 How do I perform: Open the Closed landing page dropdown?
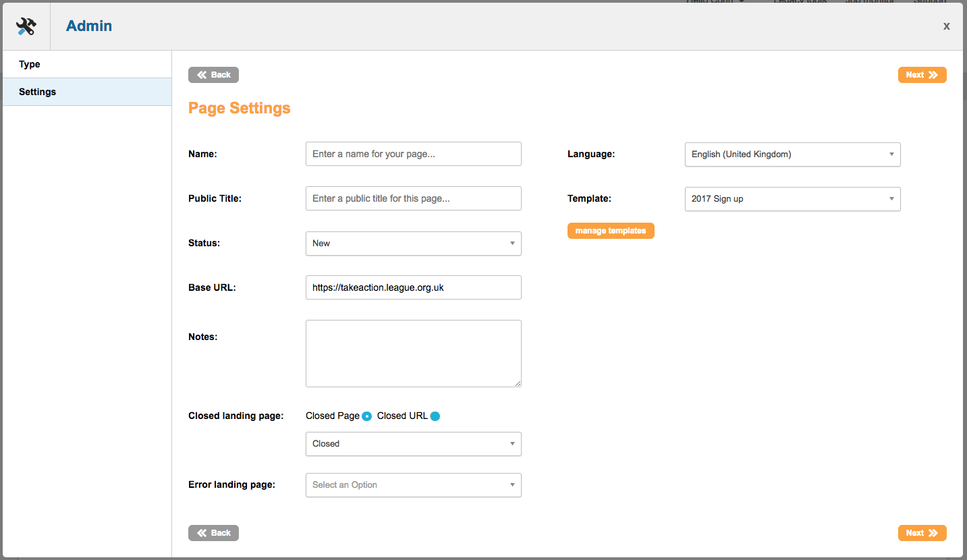point(413,444)
